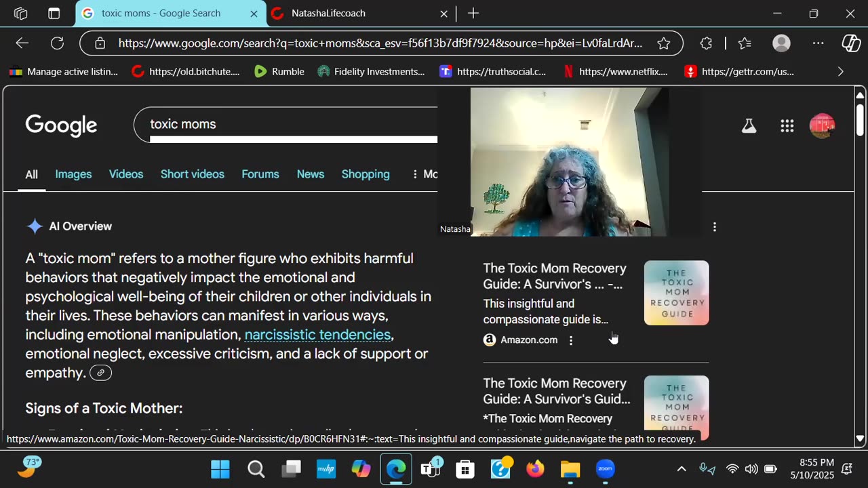868x488 pixels.
Task: Open the Windows Start menu
Action: point(220,469)
